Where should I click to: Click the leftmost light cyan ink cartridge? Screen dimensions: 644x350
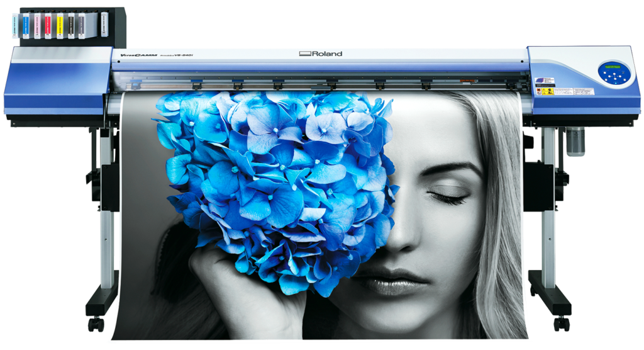coord(15,25)
